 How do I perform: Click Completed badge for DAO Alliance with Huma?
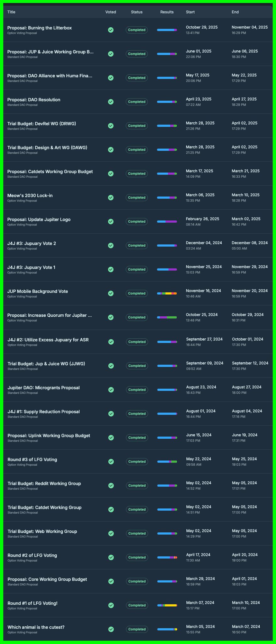[137, 78]
